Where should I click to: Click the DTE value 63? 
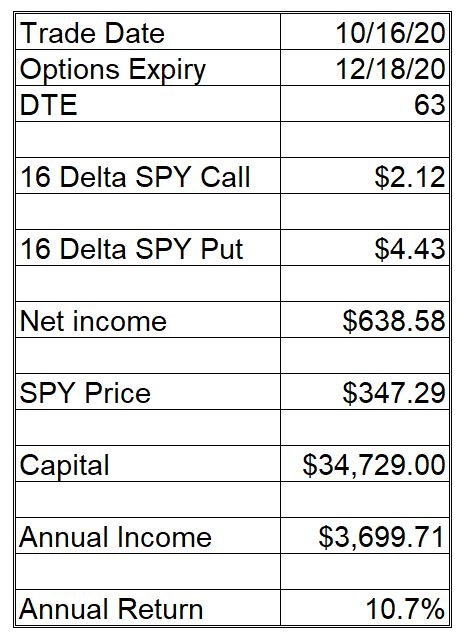[365, 104]
